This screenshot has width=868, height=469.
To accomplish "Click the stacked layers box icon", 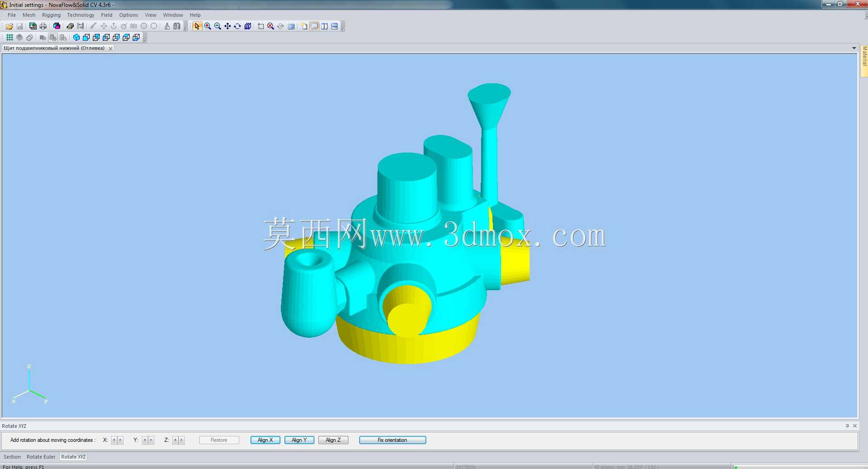I will (x=70, y=26).
